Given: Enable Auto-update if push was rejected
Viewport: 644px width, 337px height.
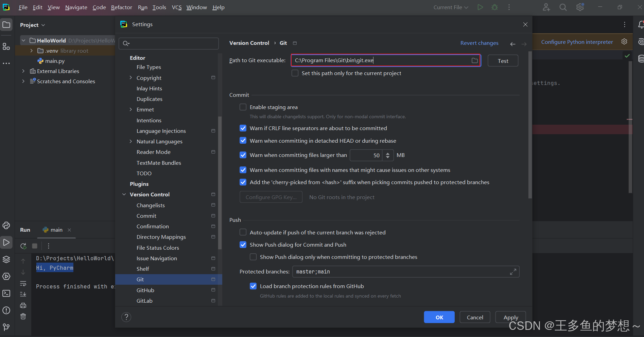Looking at the screenshot, I should (243, 232).
